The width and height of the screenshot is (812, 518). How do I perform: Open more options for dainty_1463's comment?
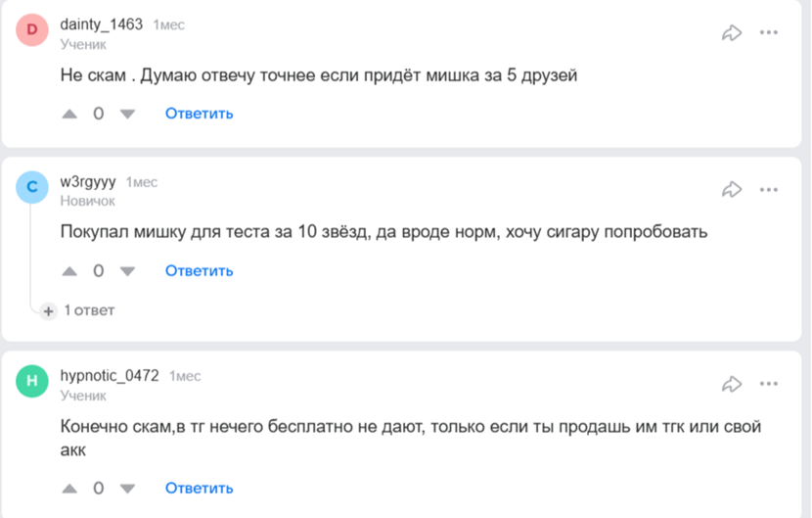tap(769, 32)
